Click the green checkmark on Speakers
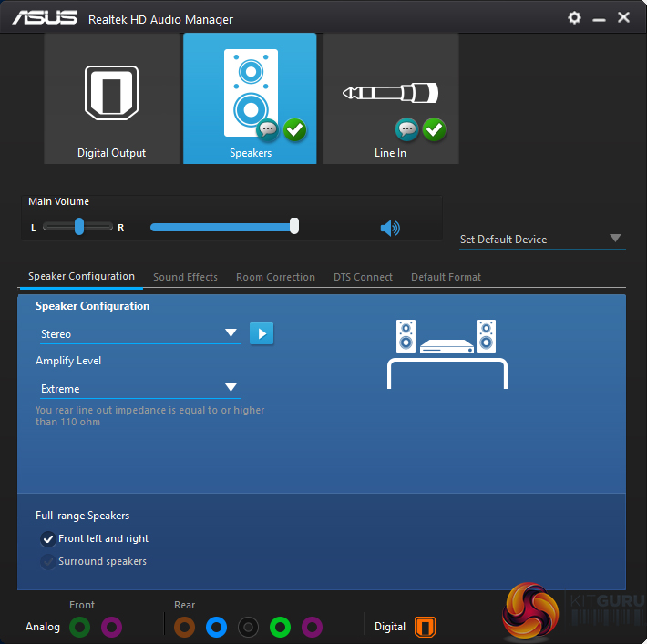This screenshot has width=647, height=644. 295,130
